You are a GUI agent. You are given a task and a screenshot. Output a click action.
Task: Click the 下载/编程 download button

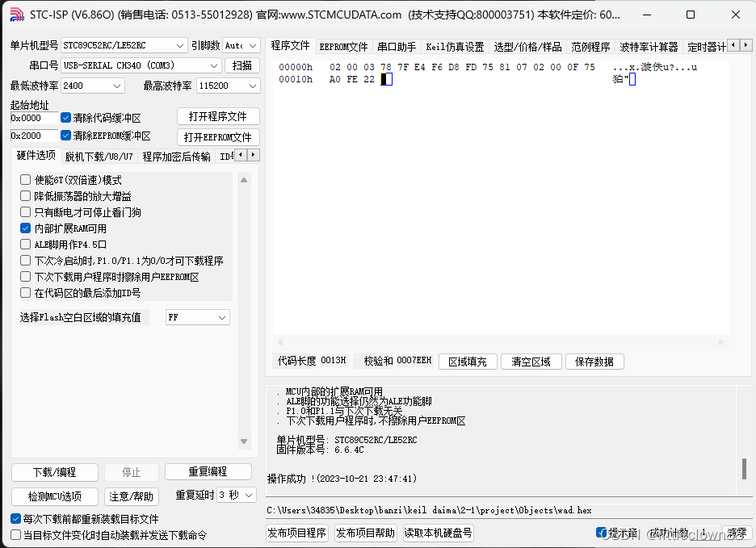pyautogui.click(x=54, y=472)
